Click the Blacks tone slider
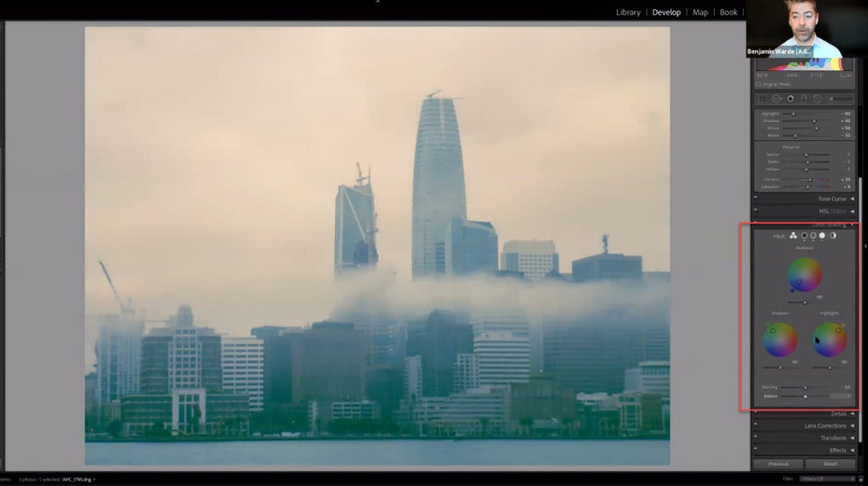 tap(805, 135)
